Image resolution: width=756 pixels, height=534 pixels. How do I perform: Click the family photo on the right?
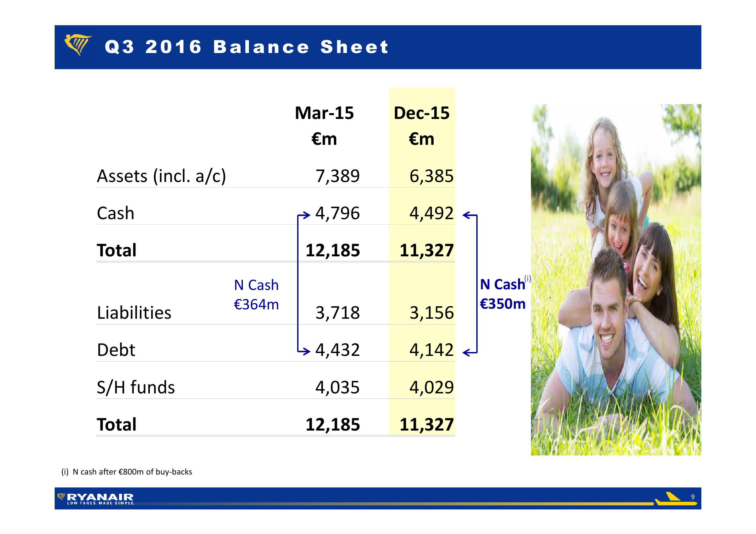616,280
